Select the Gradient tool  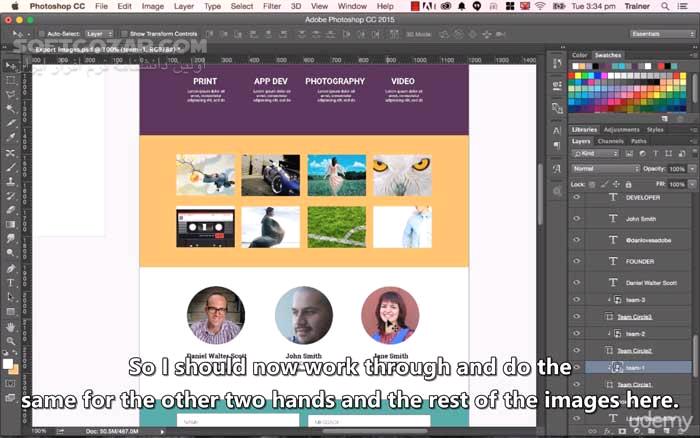tap(11, 224)
